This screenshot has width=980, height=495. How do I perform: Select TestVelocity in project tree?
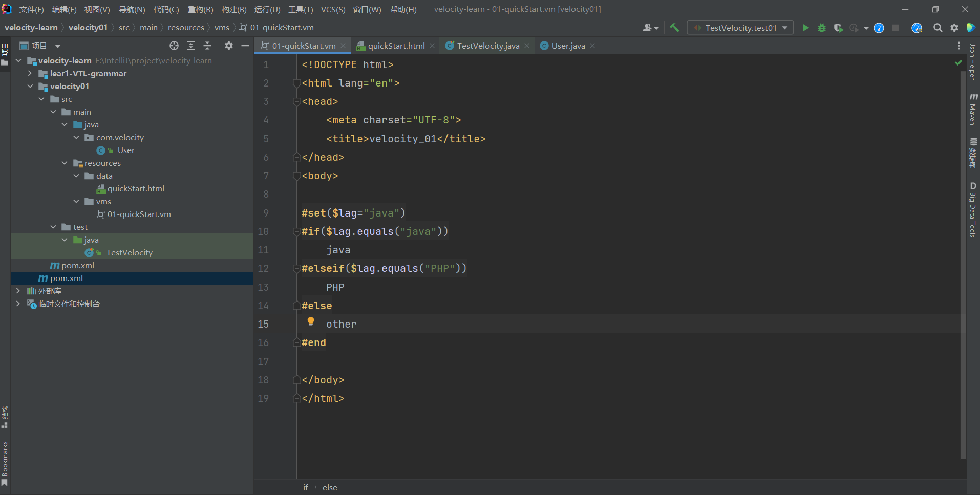(x=129, y=252)
